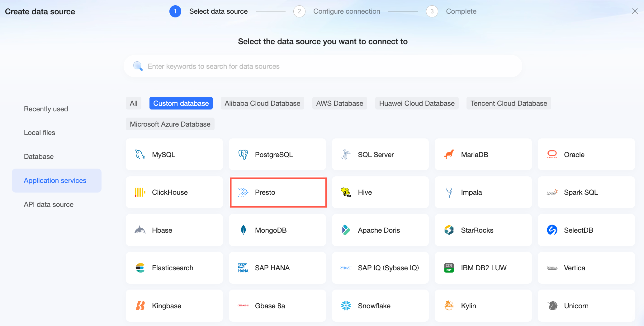
Task: Choose the Presto data source card
Action: click(x=278, y=192)
